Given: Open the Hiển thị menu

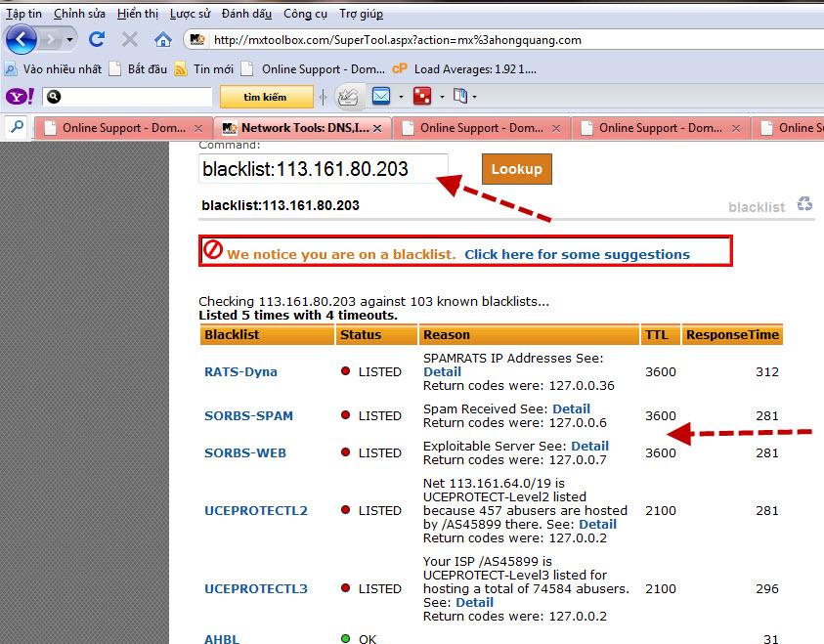Looking at the screenshot, I should coord(138,14).
